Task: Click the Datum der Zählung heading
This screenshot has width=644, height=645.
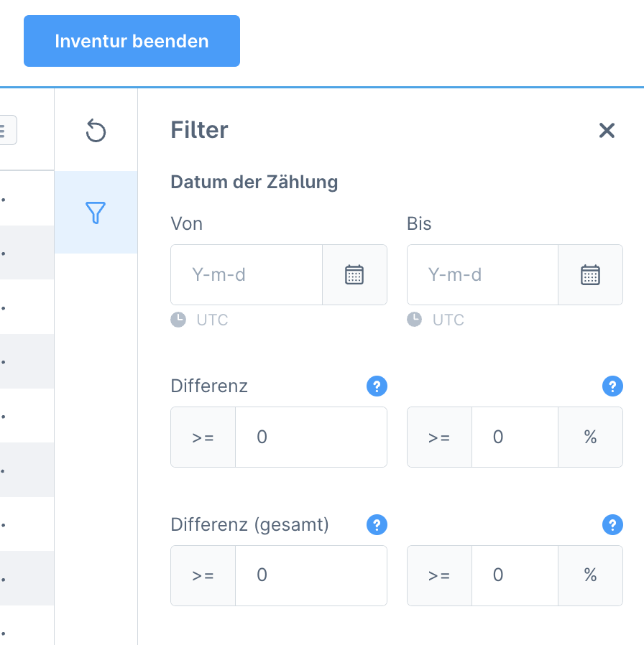Action: [x=254, y=182]
